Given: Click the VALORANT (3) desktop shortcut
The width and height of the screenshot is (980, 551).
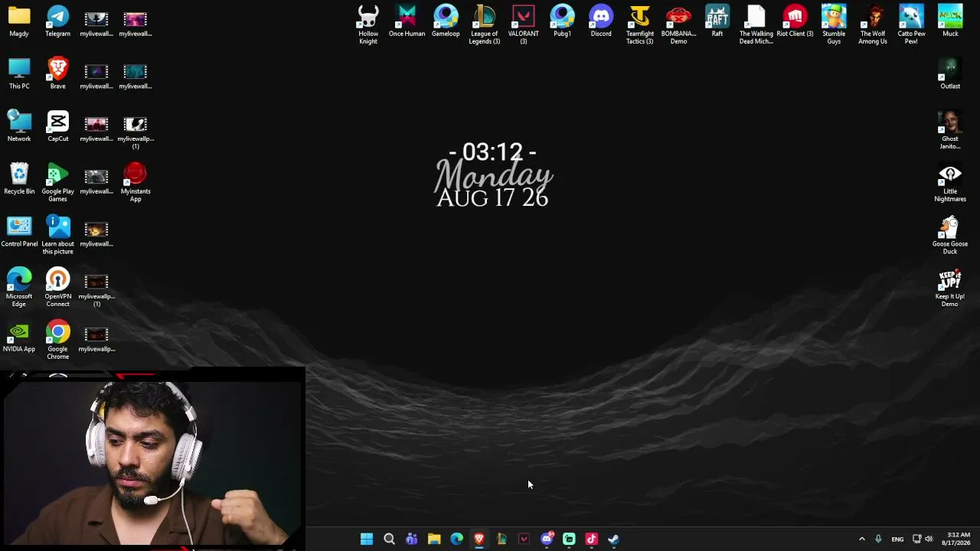Looking at the screenshot, I should tap(524, 25).
